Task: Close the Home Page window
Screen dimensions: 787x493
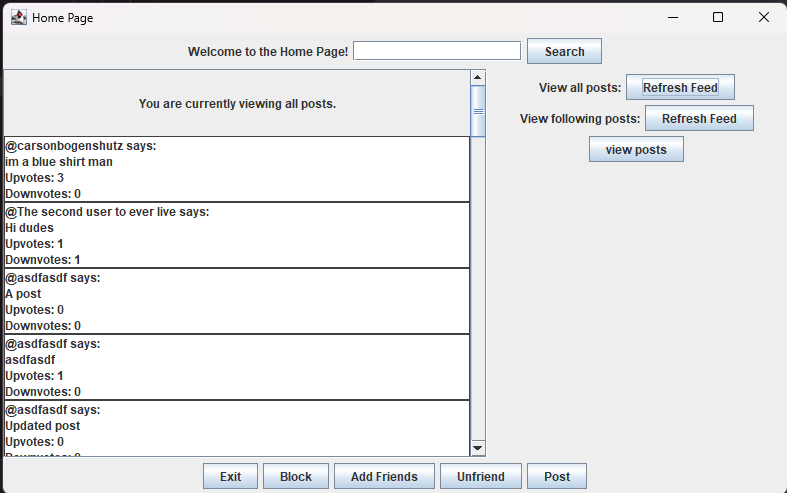Action: click(x=763, y=17)
